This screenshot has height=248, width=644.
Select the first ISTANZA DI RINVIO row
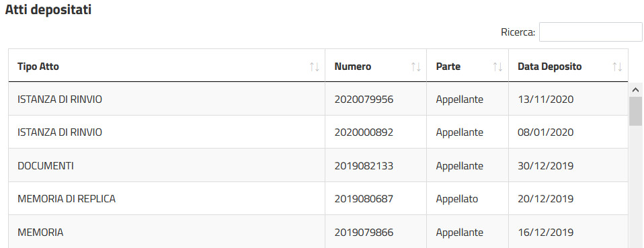(319, 99)
